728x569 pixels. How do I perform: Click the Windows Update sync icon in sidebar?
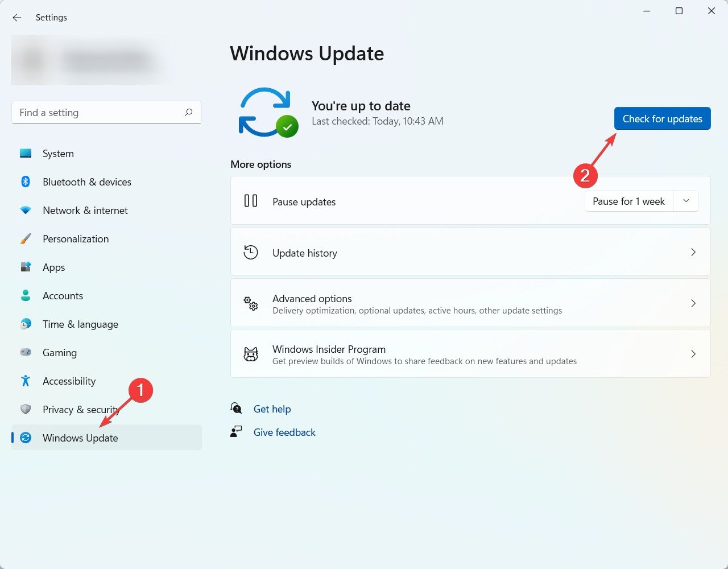pos(26,438)
